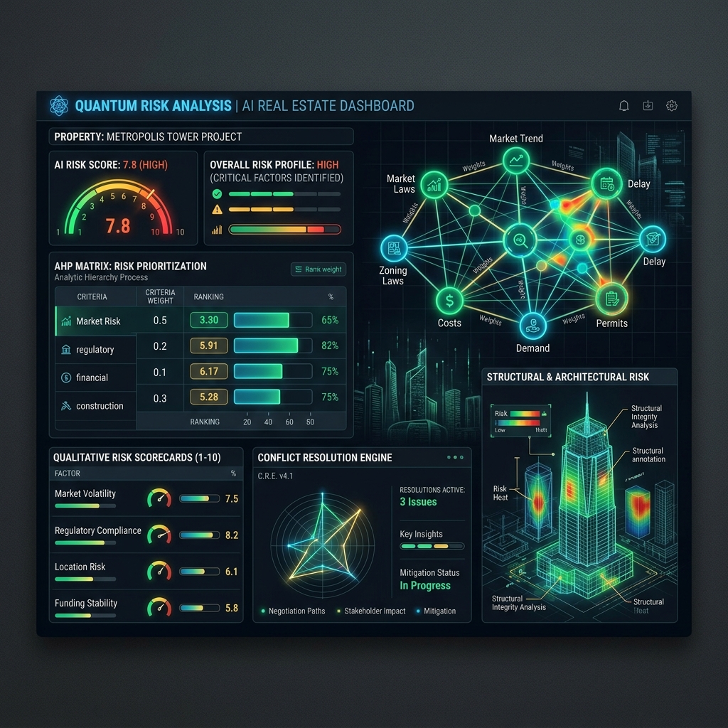This screenshot has width=728, height=728.
Task: Click the conflict resolution radar chart
Action: pyautogui.click(x=323, y=545)
